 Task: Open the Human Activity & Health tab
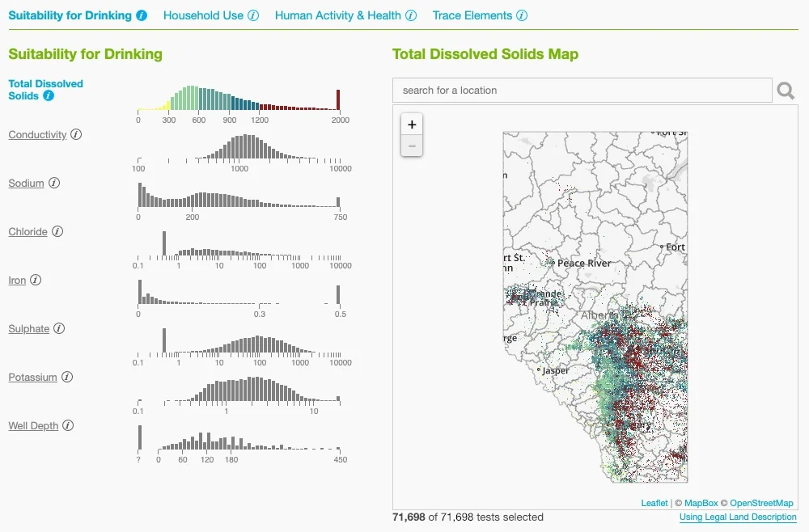(338, 15)
